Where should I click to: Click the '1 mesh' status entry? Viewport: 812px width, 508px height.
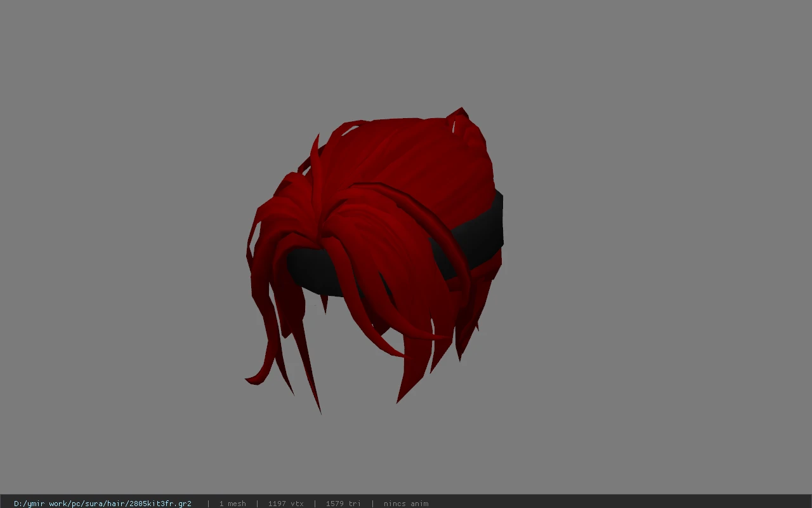[232, 504]
